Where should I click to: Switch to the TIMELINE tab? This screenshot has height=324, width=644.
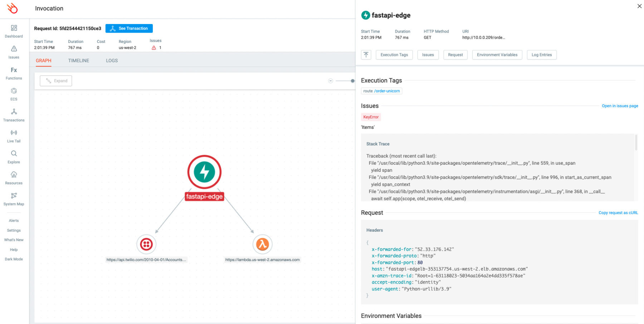(x=78, y=61)
